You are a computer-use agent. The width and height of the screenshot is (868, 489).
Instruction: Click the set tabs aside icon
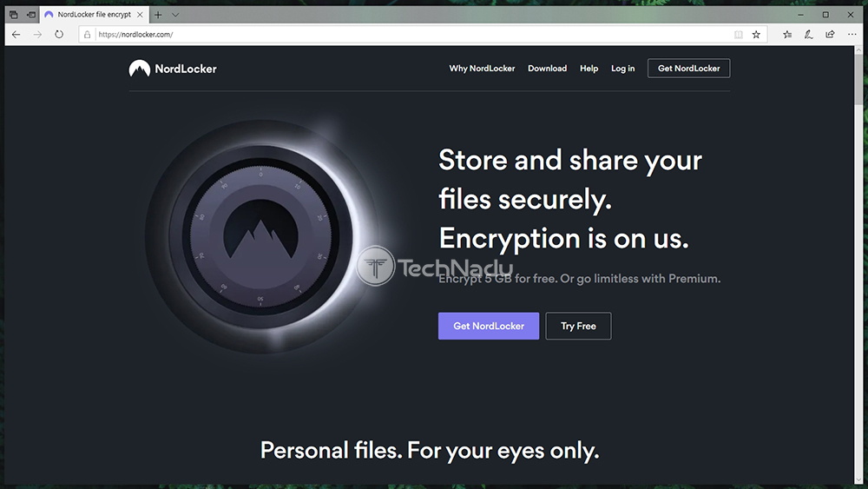coord(31,15)
